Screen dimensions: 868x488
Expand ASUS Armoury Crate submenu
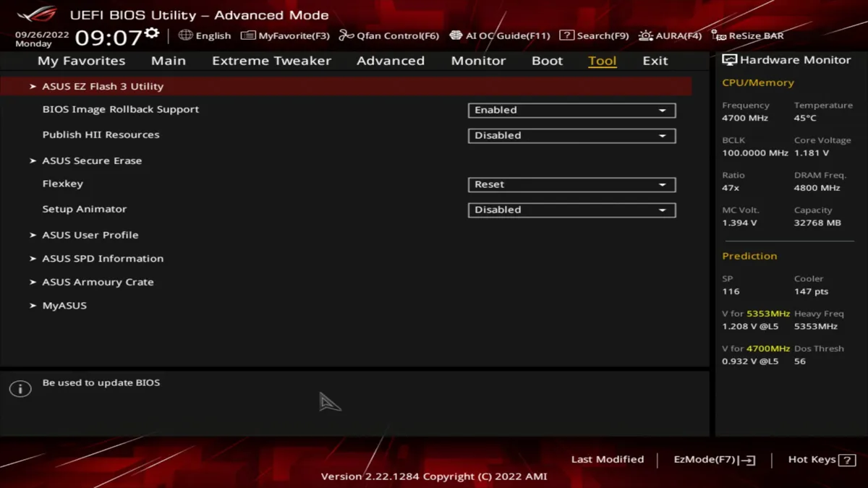click(98, 282)
